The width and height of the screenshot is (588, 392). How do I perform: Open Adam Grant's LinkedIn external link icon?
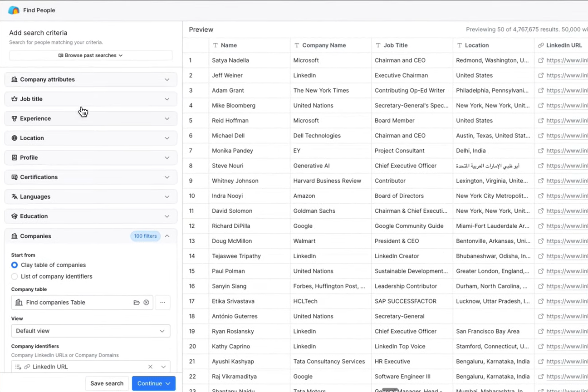point(541,90)
